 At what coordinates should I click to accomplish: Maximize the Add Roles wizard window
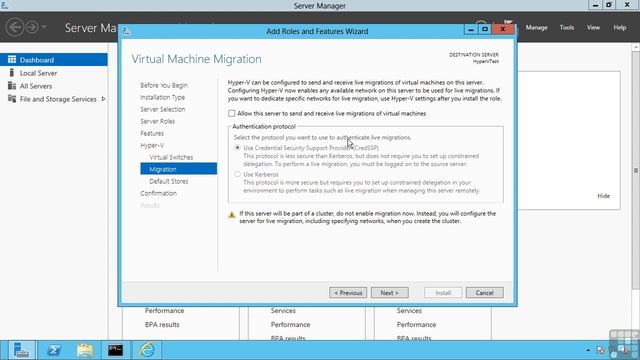point(484,29)
